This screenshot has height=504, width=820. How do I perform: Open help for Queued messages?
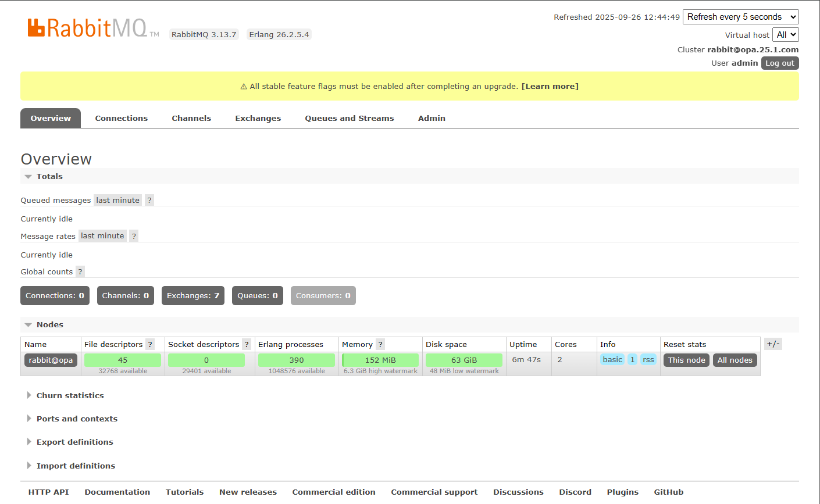149,200
